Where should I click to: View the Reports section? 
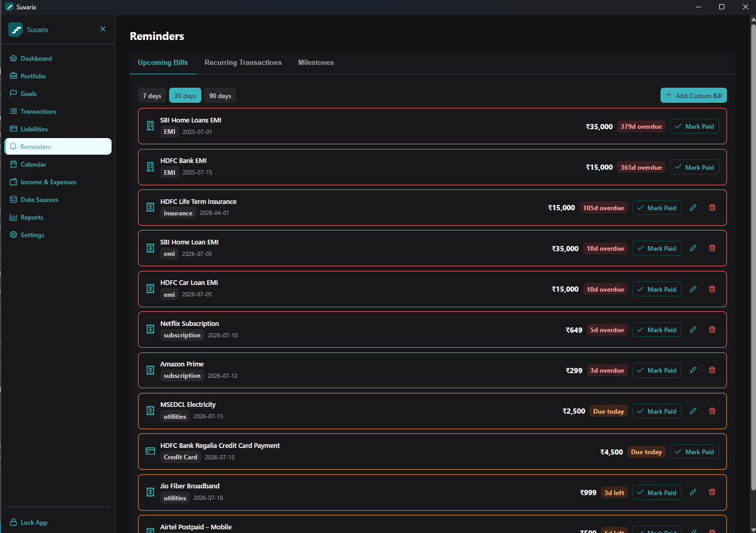tap(58, 217)
